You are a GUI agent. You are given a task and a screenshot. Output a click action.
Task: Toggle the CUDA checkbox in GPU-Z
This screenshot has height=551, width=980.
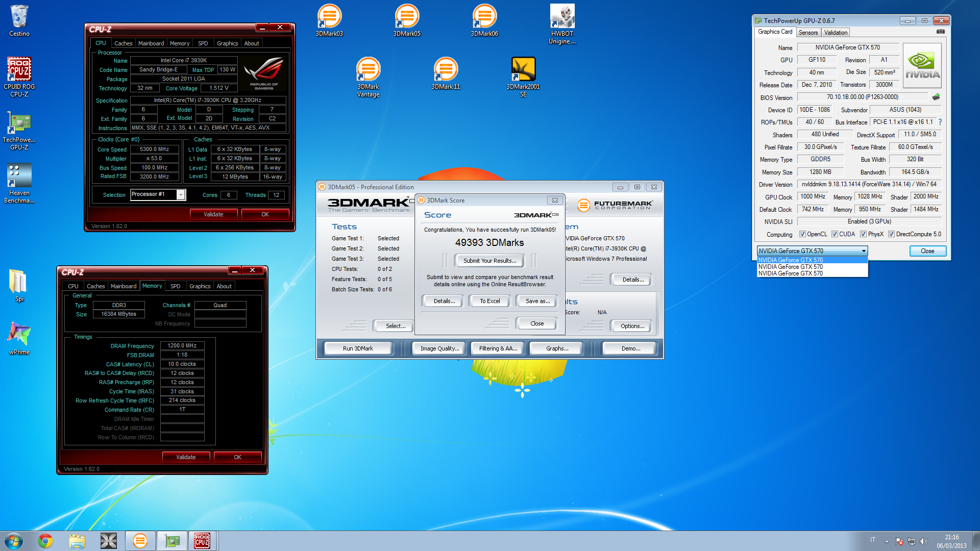(x=835, y=234)
